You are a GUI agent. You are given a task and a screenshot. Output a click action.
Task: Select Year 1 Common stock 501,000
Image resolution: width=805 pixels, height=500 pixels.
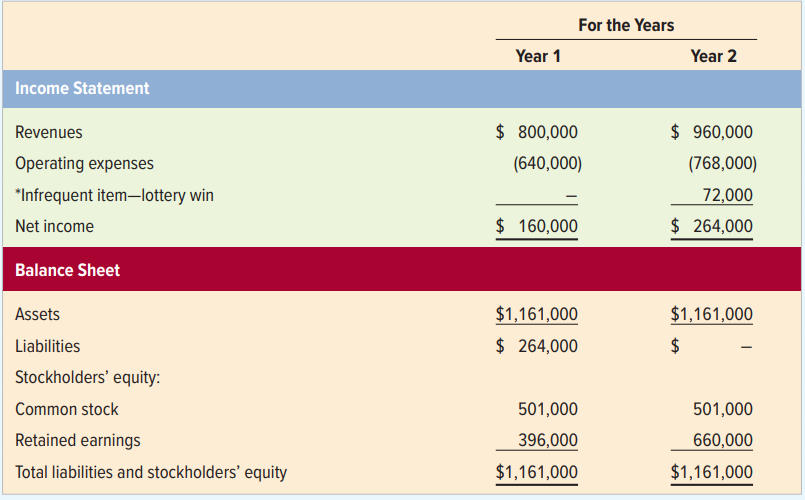click(x=548, y=409)
